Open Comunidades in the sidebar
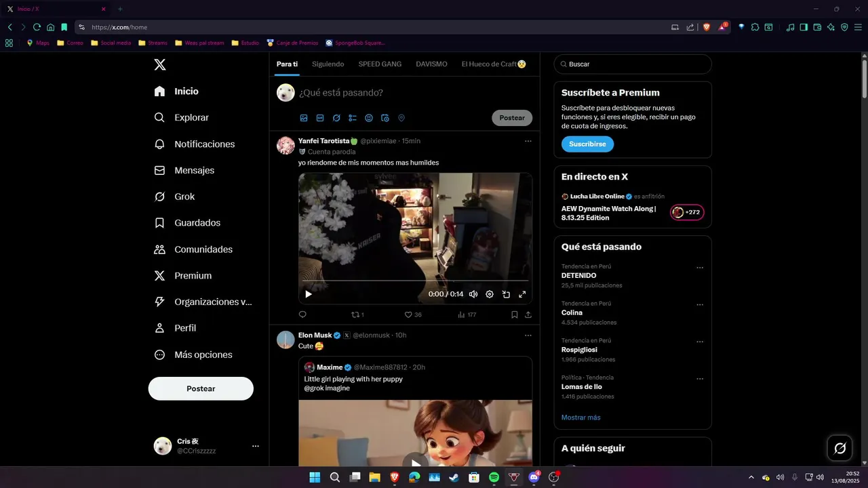The height and width of the screenshot is (488, 868). pos(193,249)
